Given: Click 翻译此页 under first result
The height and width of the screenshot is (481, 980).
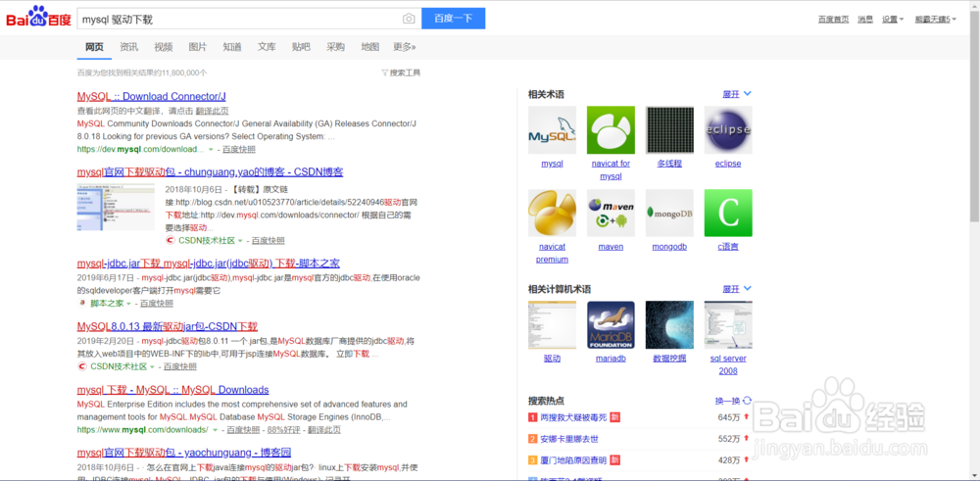Looking at the screenshot, I should point(212,111).
